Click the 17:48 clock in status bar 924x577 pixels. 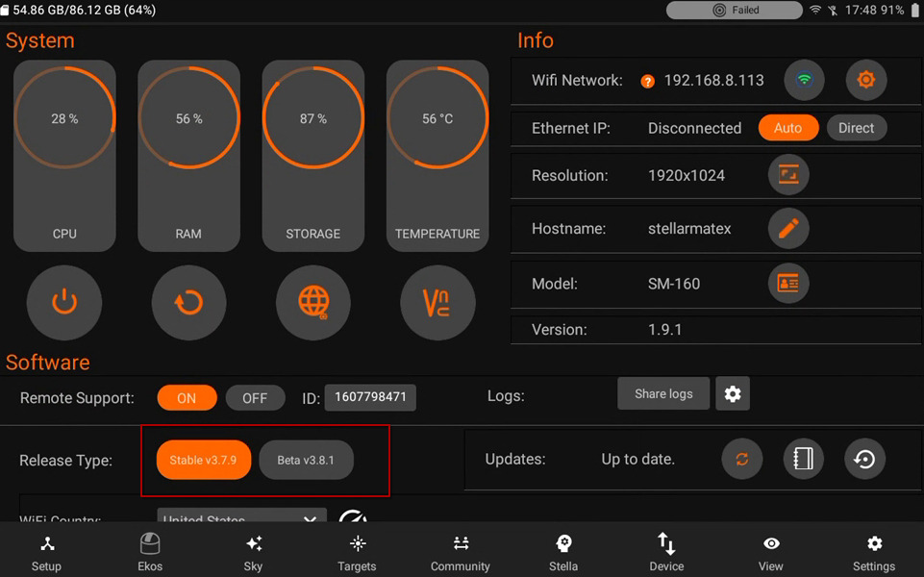pos(860,10)
